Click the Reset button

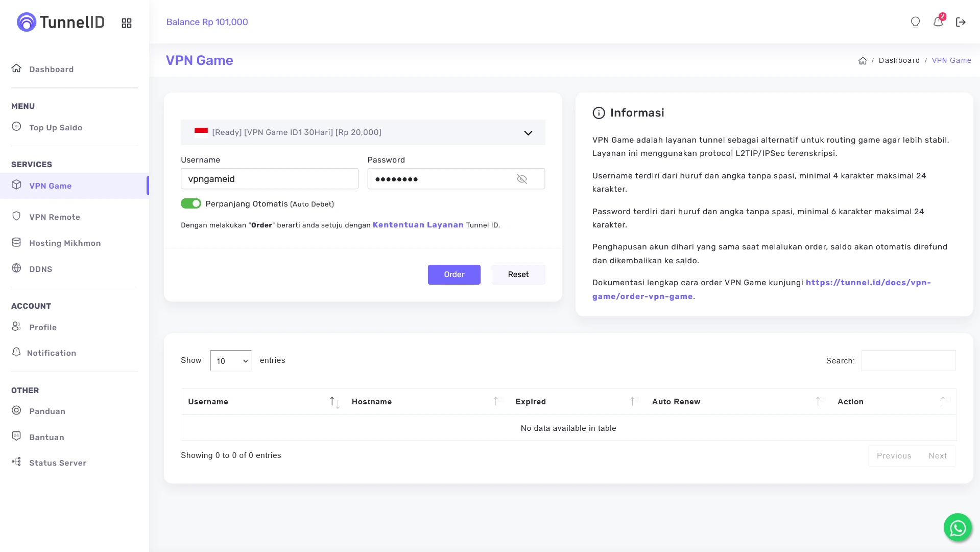coord(518,274)
